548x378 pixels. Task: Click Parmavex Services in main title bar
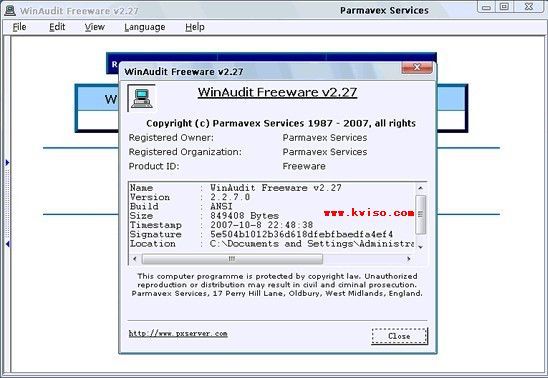coord(384,10)
